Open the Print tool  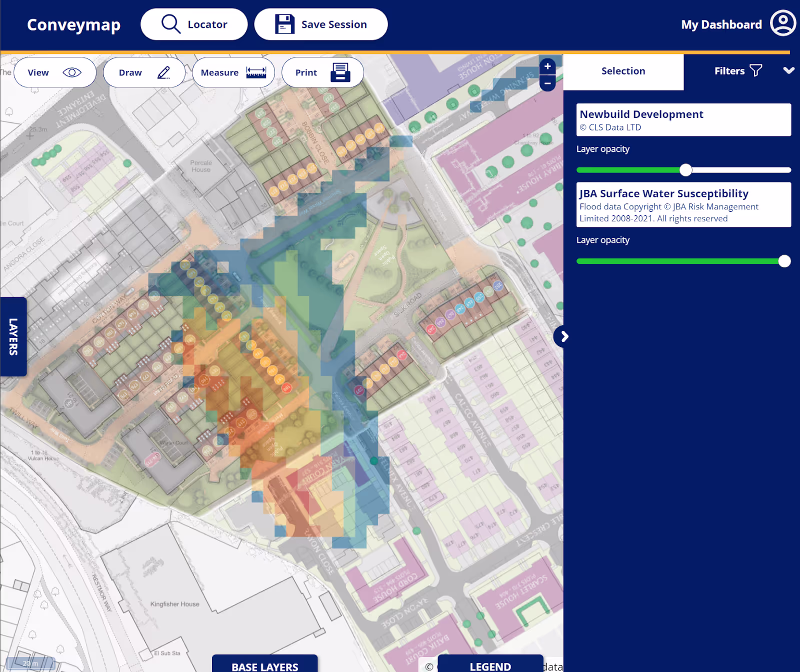click(322, 72)
